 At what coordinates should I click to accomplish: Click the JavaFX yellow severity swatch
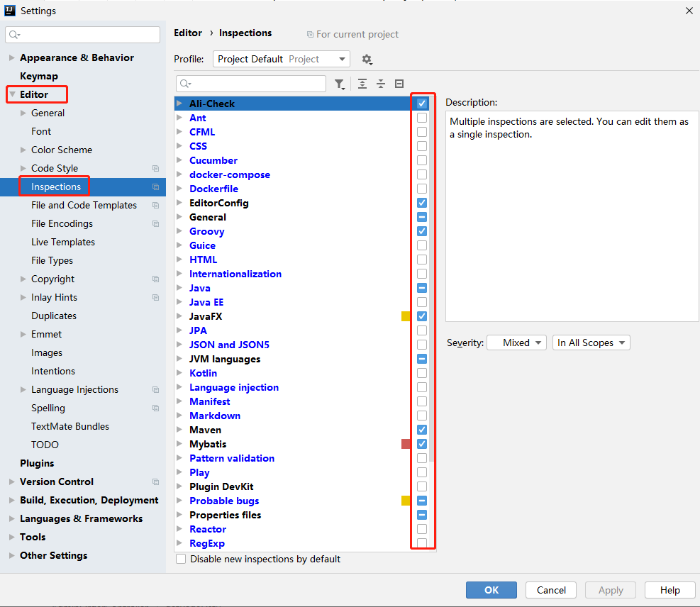point(406,316)
